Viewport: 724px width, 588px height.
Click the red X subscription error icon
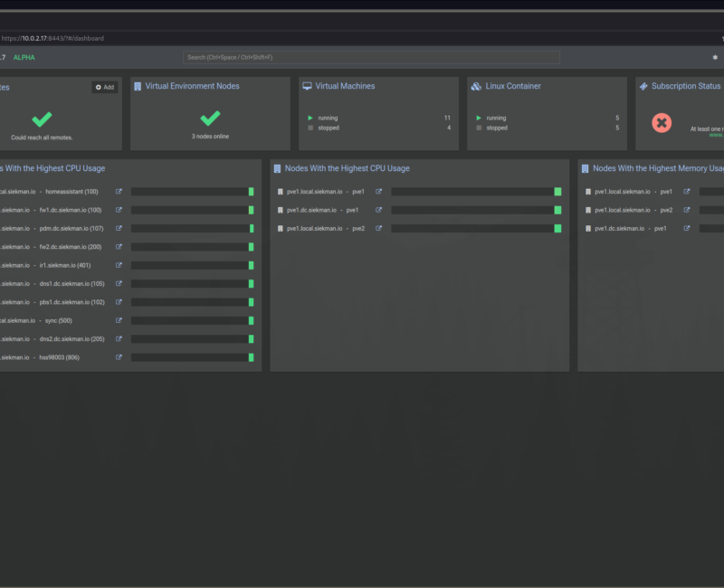tap(662, 123)
